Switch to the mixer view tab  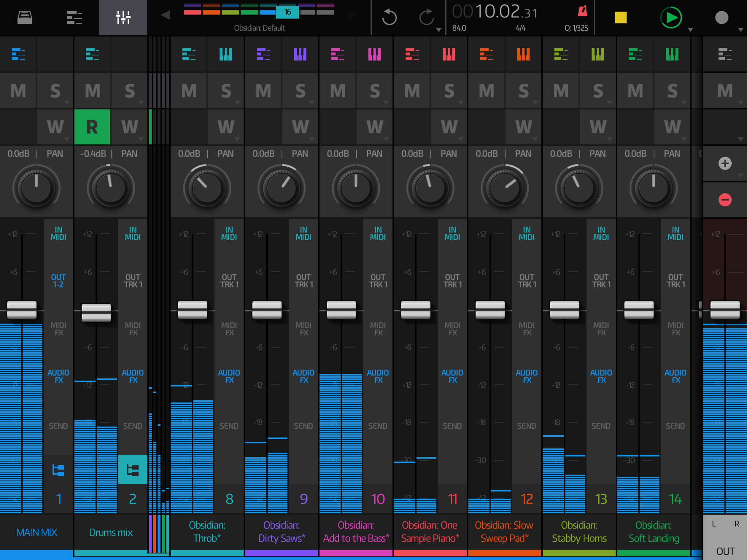[x=123, y=17]
